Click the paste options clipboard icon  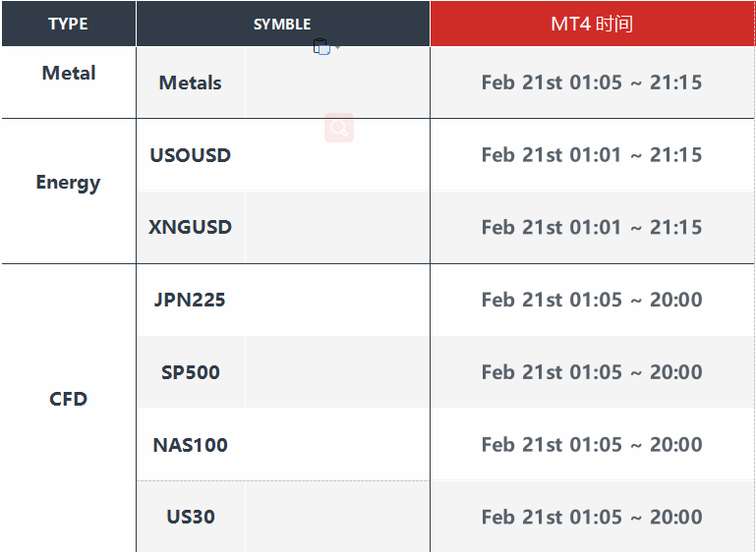[x=321, y=47]
